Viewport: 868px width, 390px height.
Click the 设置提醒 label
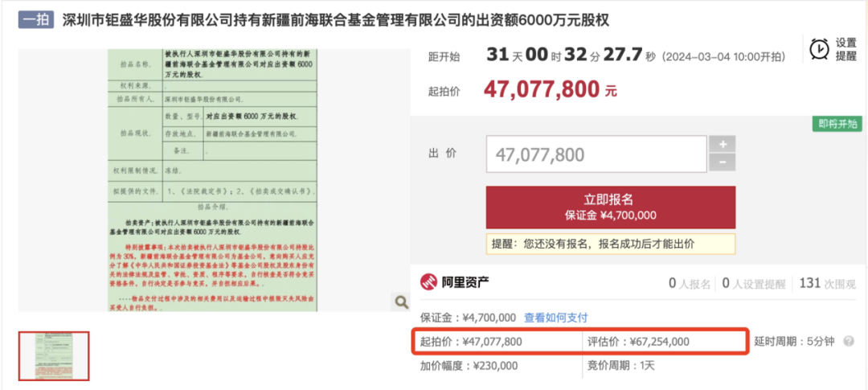(x=845, y=49)
